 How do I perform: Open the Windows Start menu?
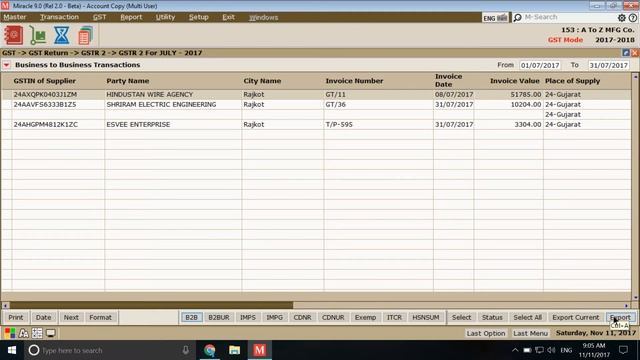click(x=12, y=350)
